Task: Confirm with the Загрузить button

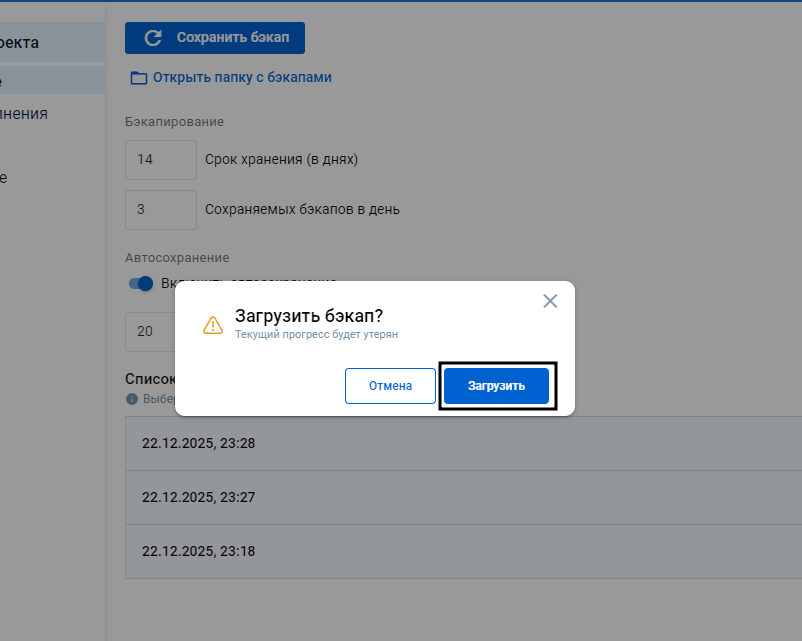Action: click(496, 386)
